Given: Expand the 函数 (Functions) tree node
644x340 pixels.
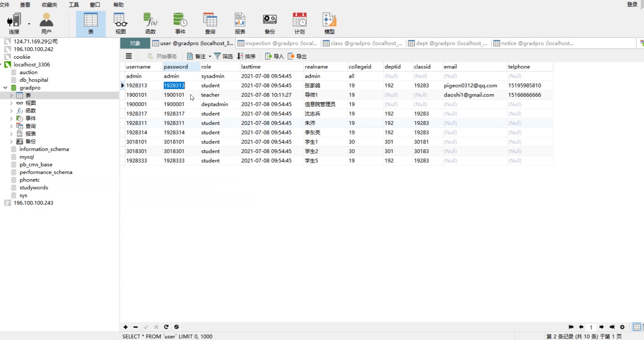Looking at the screenshot, I should click(11, 111).
